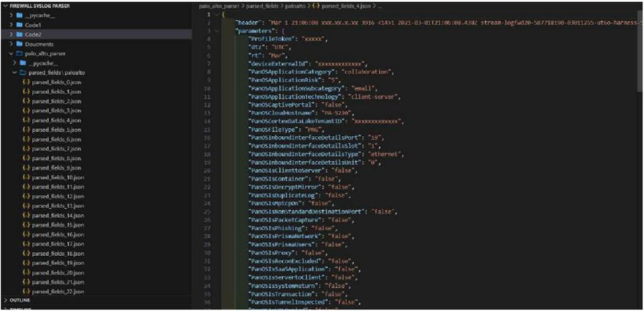Click the JSON icon of parsed_fields_0.json
The image size is (644, 311).
click(x=26, y=82)
